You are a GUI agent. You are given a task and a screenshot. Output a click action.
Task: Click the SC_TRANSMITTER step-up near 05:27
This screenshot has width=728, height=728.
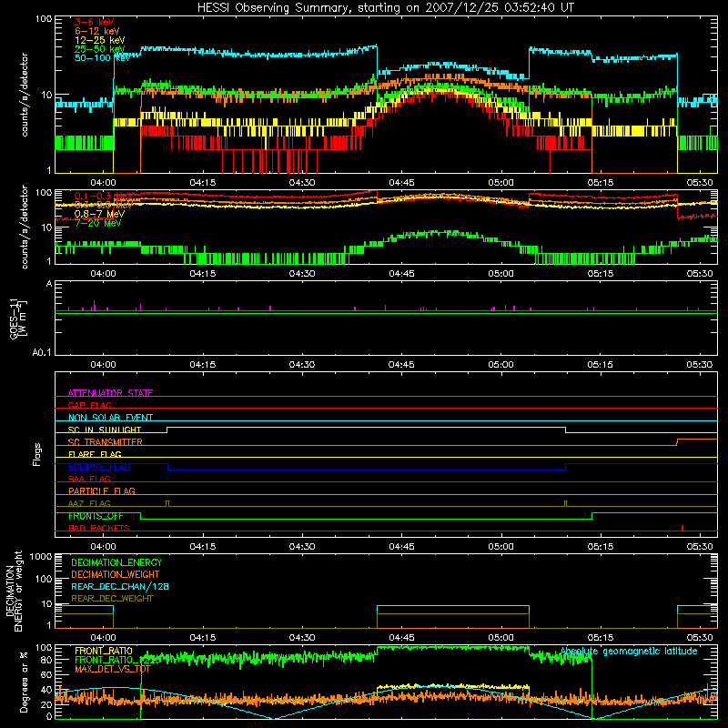(677, 442)
